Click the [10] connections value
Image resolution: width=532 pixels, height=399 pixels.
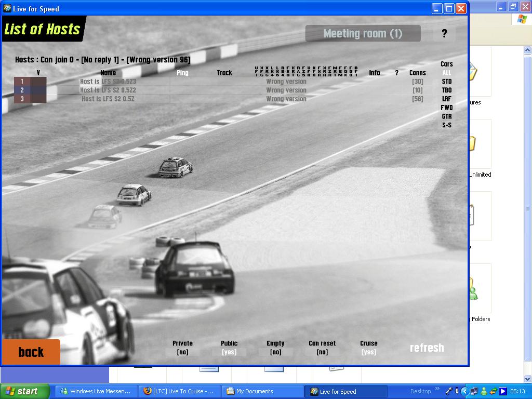tap(417, 90)
